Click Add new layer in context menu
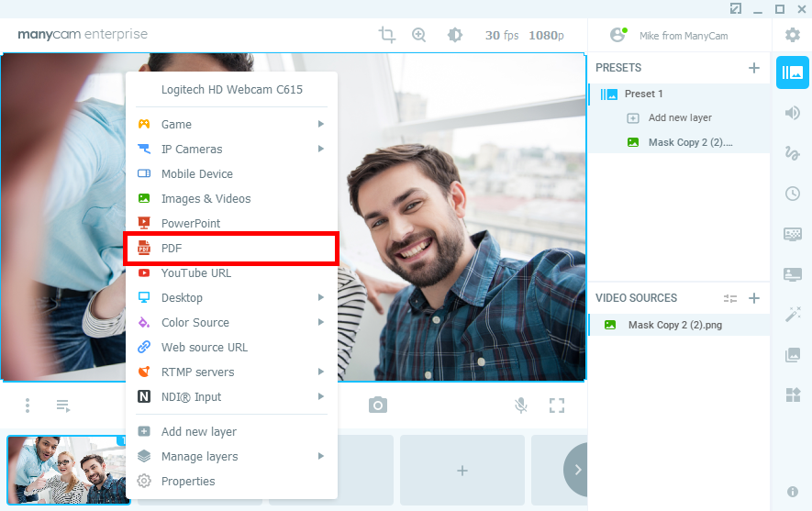The width and height of the screenshot is (812, 511). point(231,432)
